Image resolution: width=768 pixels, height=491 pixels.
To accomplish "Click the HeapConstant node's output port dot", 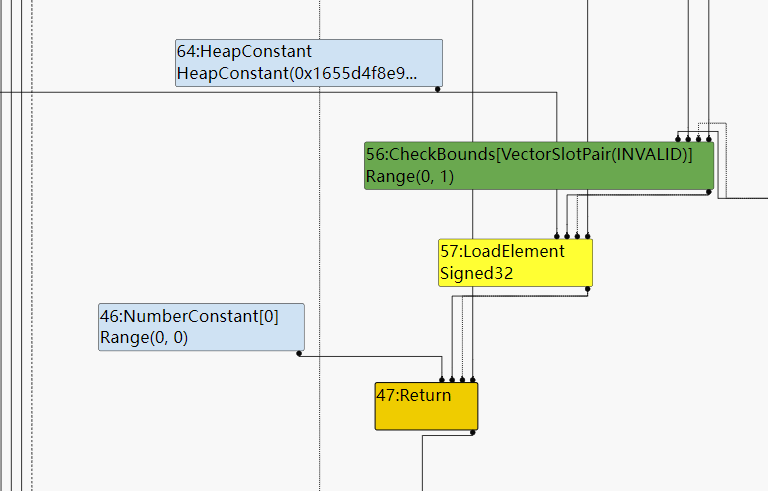I will pos(437,89).
